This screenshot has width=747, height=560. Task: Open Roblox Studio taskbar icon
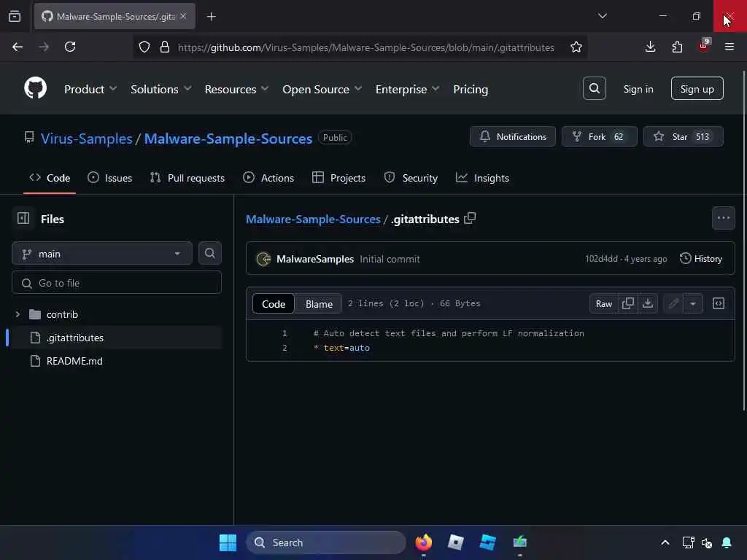(x=488, y=542)
